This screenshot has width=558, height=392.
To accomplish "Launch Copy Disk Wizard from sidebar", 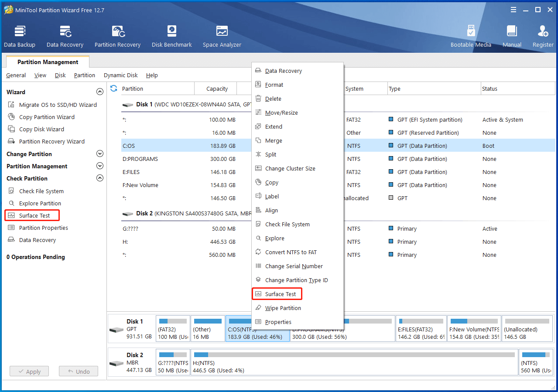I will (36, 130).
